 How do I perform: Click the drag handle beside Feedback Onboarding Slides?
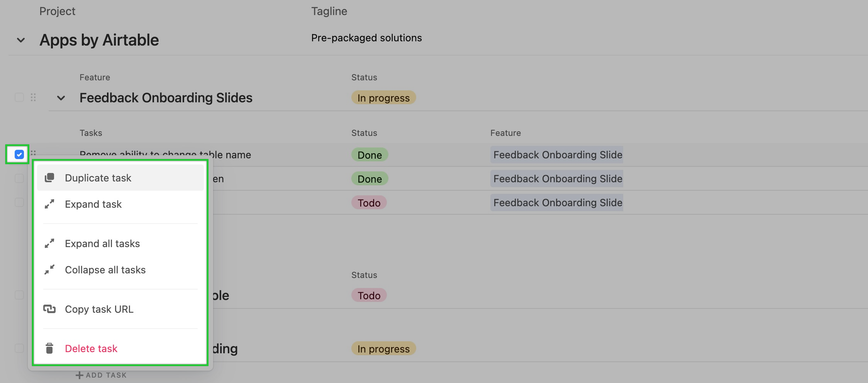point(33,97)
